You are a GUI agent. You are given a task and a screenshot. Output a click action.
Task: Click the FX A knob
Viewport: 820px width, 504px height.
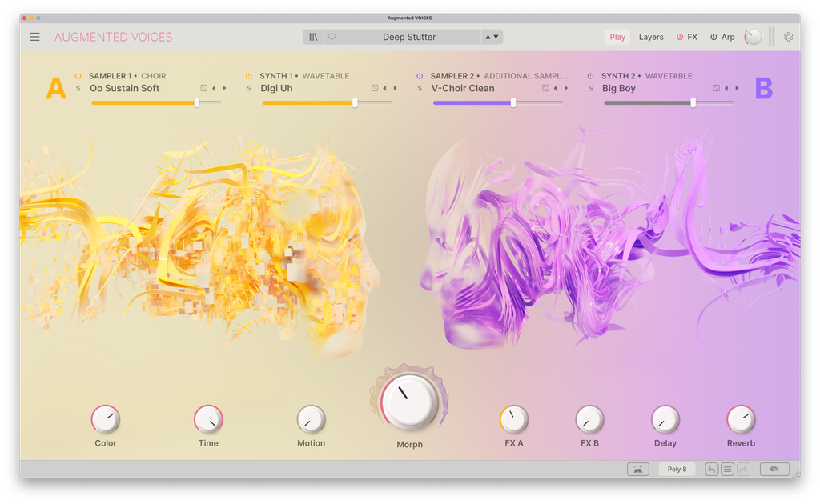(514, 419)
